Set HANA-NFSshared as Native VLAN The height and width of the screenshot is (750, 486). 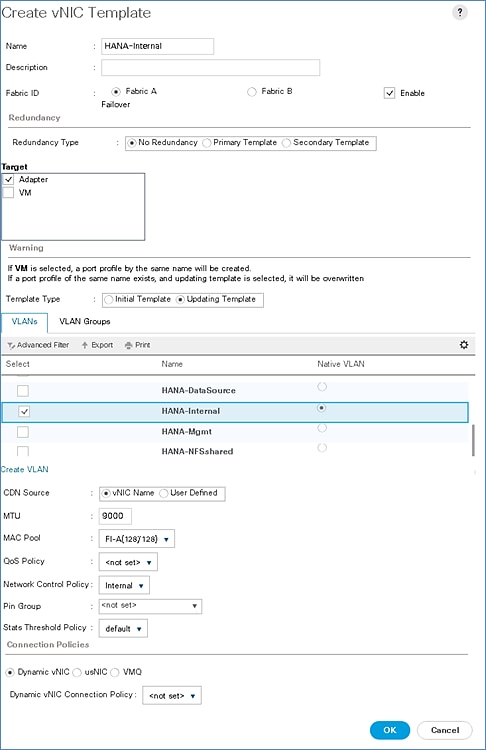click(x=322, y=448)
